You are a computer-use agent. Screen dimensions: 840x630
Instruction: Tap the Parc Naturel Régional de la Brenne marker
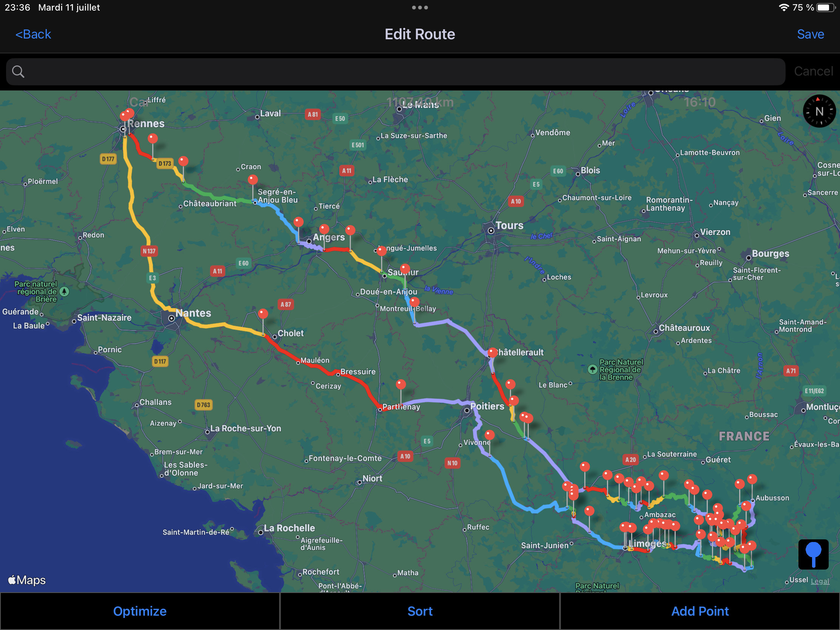(x=592, y=369)
